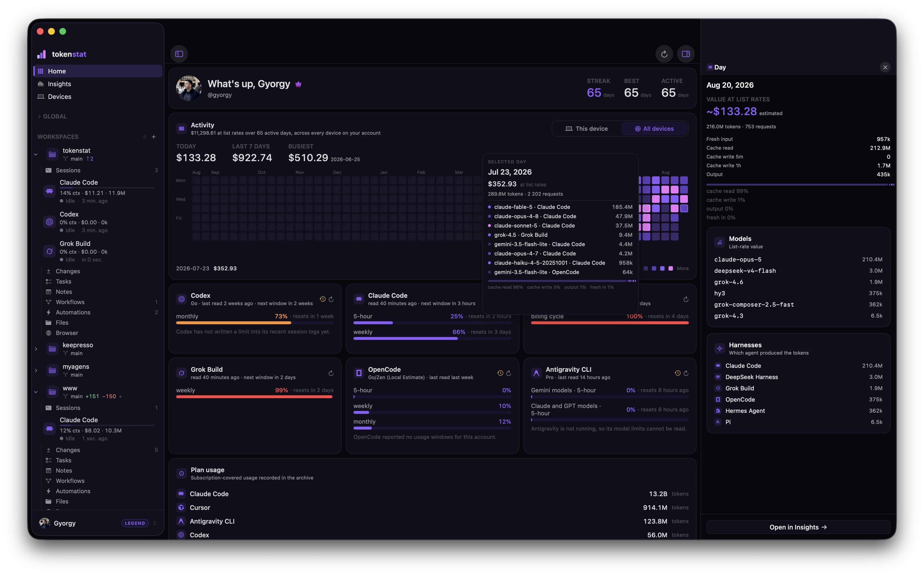
Task: Refresh the OpenCode usage card
Action: (509, 373)
